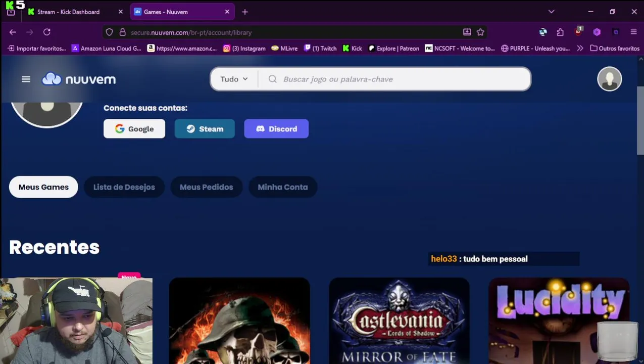This screenshot has height=364, width=644.
Task: List all tabs dropdown arrow
Action: click(x=551, y=12)
